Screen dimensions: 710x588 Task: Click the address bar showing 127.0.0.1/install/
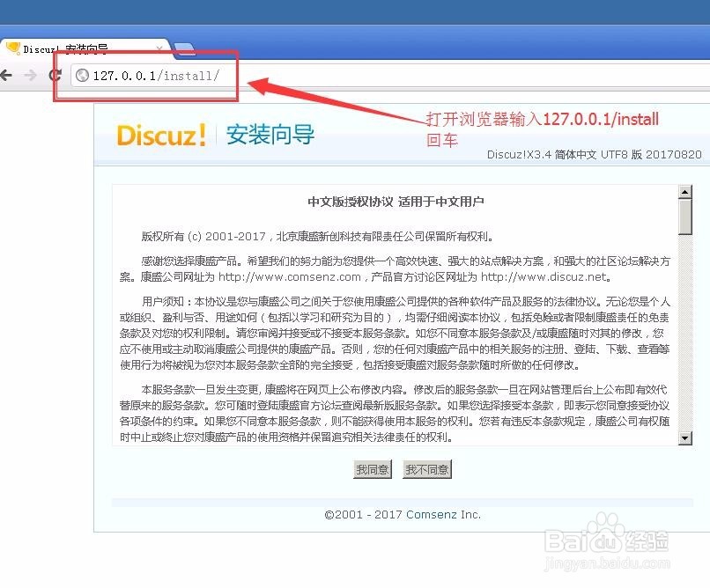[x=389, y=75]
